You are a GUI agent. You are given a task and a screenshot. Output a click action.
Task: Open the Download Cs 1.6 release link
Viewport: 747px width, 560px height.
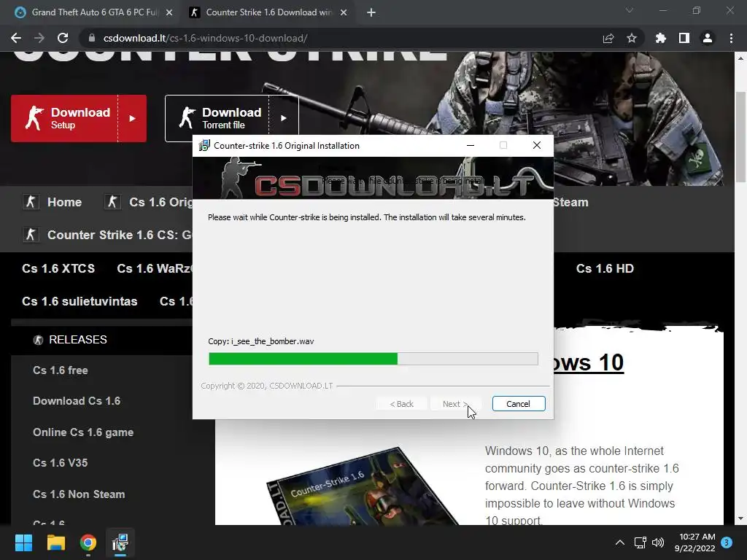pos(77,401)
